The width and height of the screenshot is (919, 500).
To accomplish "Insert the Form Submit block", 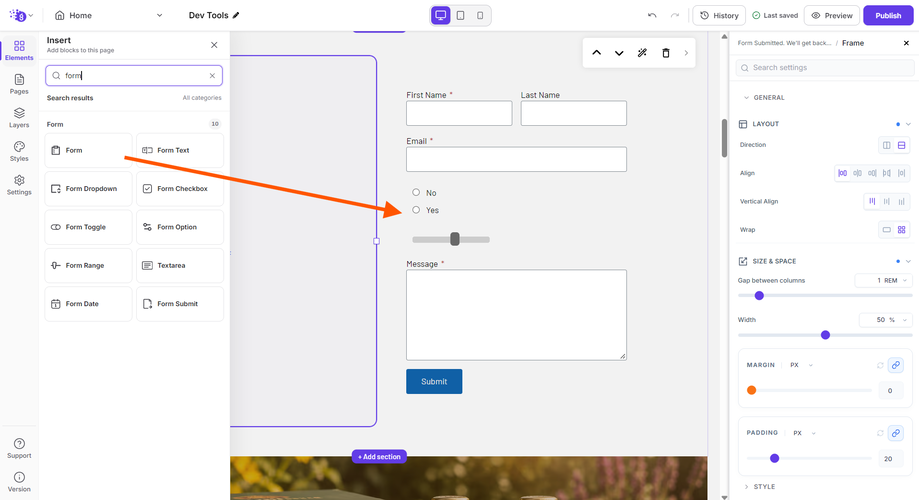I will (x=180, y=304).
